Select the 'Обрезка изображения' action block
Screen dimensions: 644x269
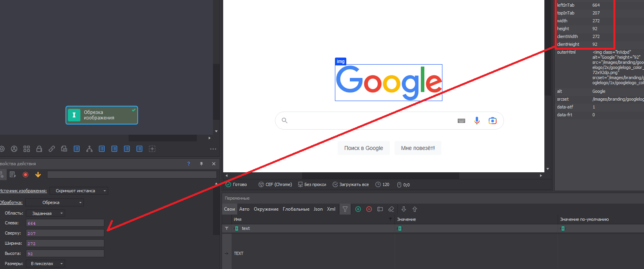point(102,115)
